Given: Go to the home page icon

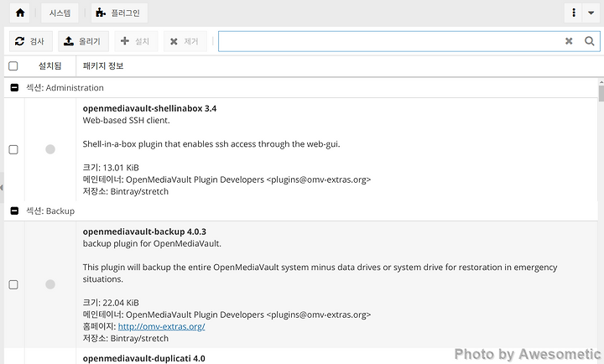Looking at the screenshot, I should [x=20, y=13].
